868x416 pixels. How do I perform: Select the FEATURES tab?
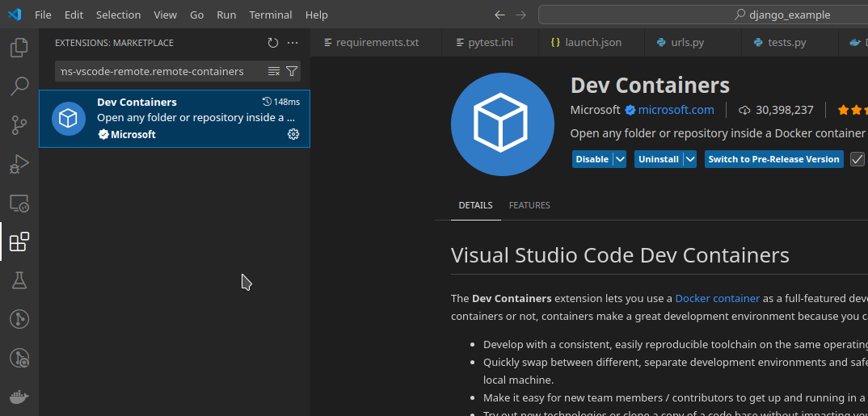pos(529,205)
